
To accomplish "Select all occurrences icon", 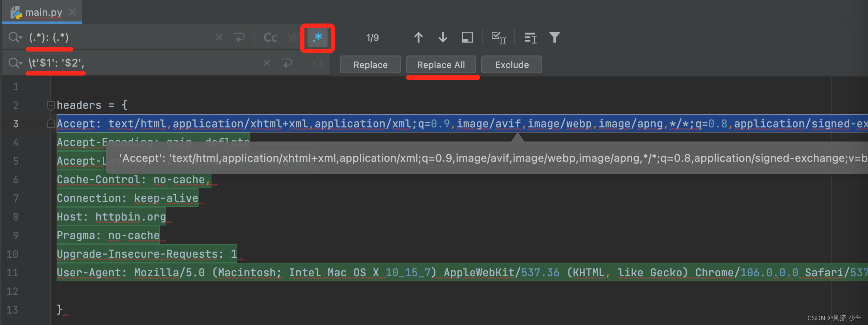I will (499, 38).
